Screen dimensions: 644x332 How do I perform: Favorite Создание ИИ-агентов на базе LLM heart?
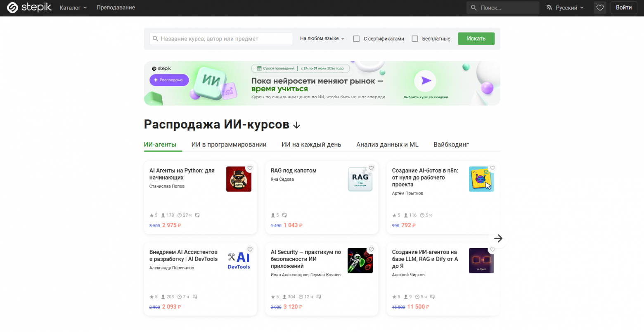(x=492, y=249)
